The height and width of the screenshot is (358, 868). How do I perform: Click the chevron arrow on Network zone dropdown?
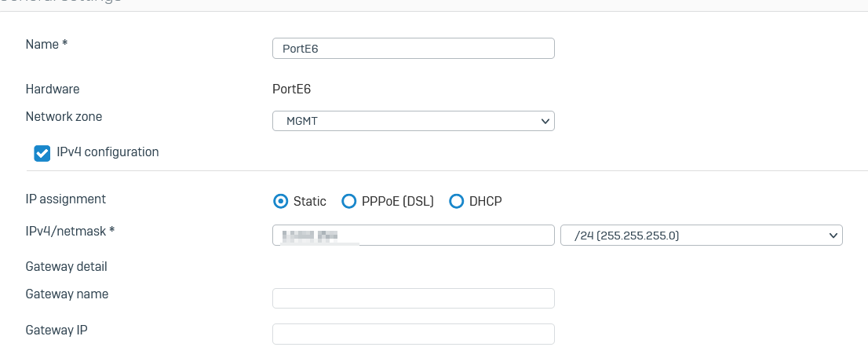545,121
